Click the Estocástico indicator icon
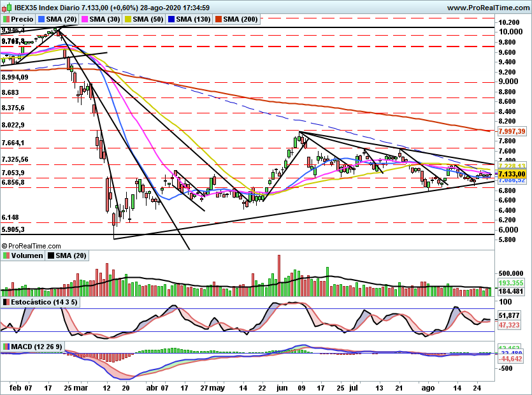532x395 pixels. coord(6,302)
